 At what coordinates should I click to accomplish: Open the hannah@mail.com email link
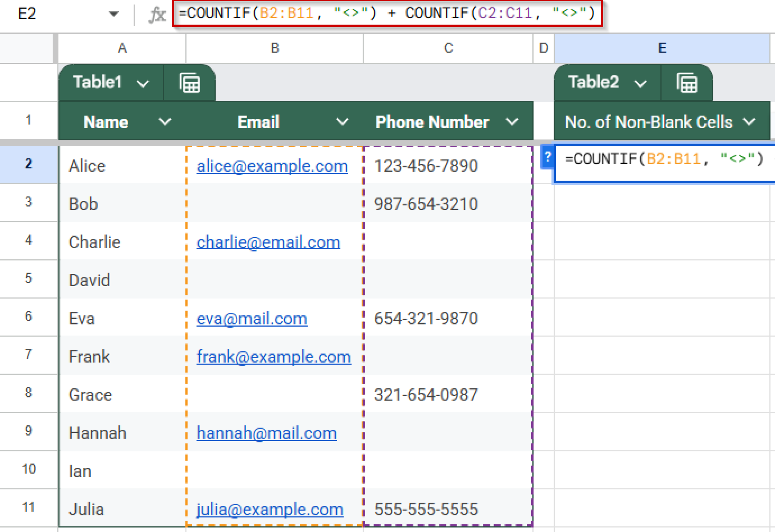[266, 433]
